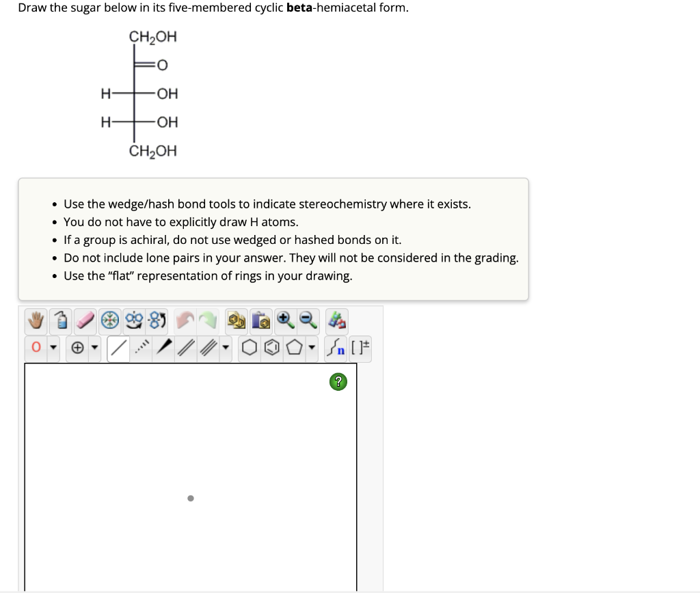Click the copy structure icon
The image size is (700, 593).
tap(234, 320)
